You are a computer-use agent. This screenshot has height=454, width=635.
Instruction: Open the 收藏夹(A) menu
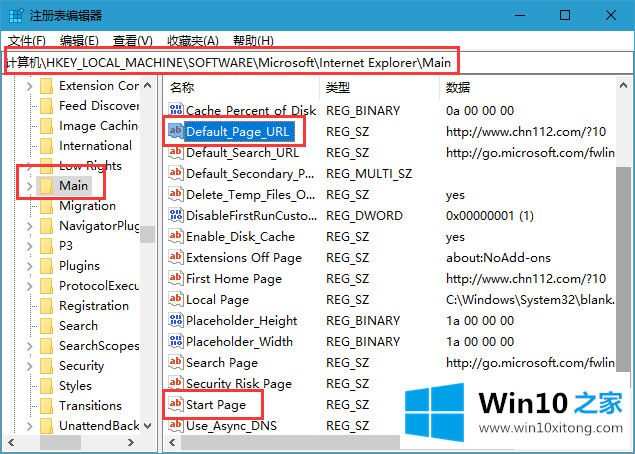click(x=193, y=41)
